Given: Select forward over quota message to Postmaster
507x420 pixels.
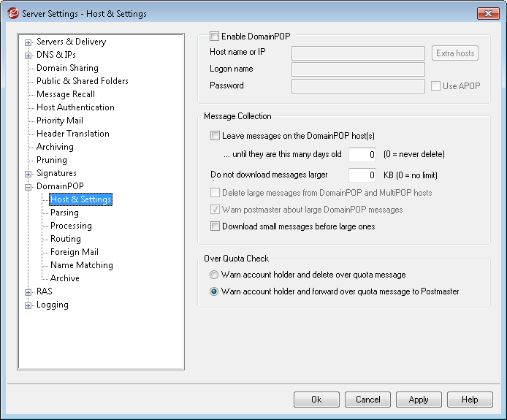Looking at the screenshot, I should pyautogui.click(x=214, y=291).
